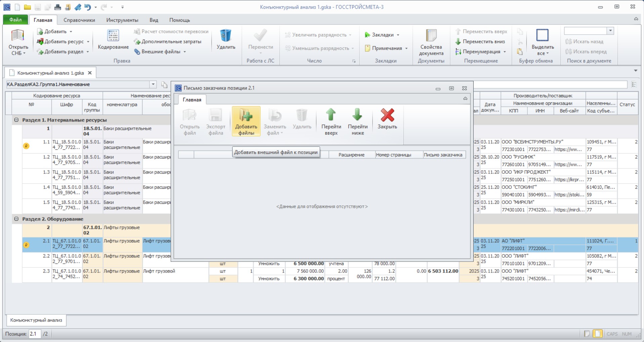Screen dimensions: 644x342
Task: Open the field path combo box arrow
Action: coord(153,84)
